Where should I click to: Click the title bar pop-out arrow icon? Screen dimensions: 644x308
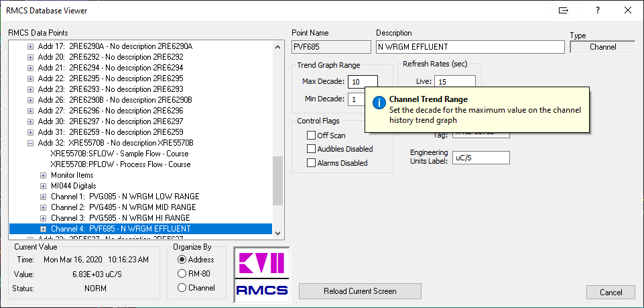564,10
